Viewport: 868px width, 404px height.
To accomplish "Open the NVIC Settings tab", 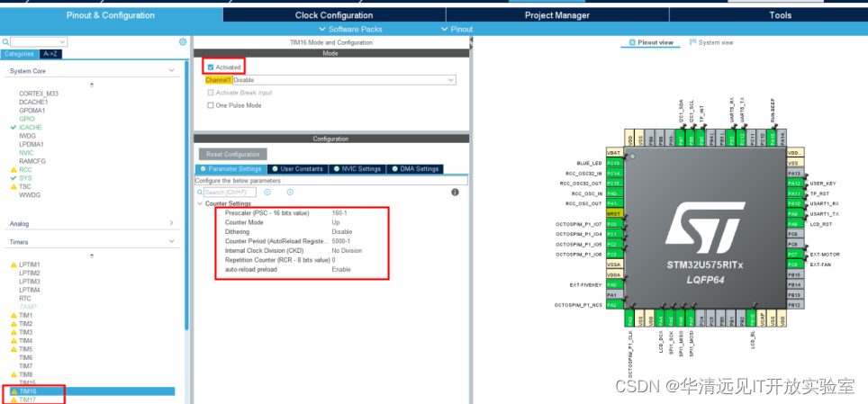I will coord(357,169).
